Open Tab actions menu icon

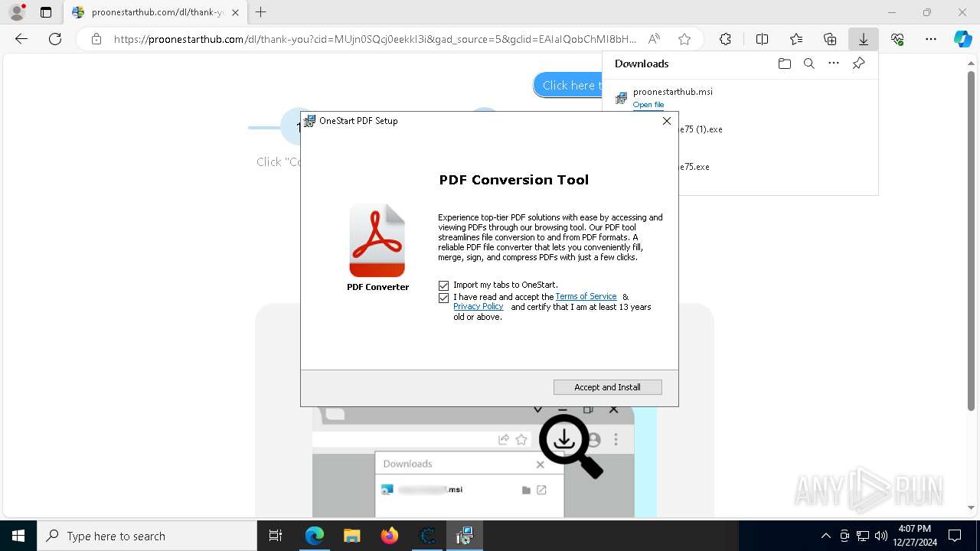pos(46,12)
